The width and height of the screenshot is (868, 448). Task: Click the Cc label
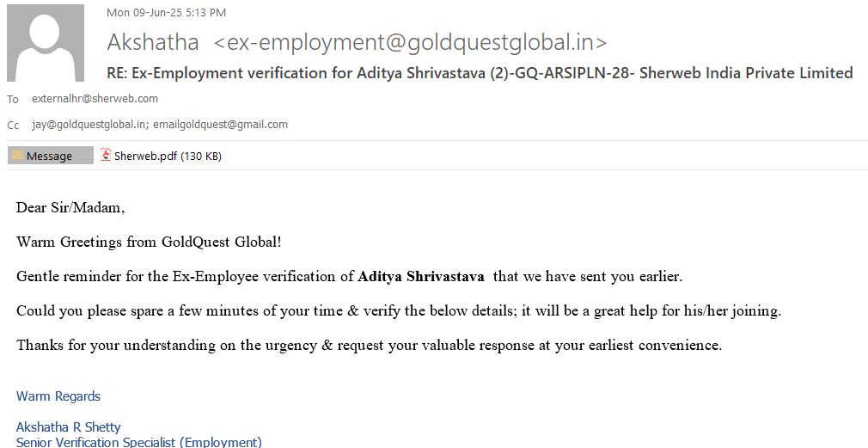point(13,126)
